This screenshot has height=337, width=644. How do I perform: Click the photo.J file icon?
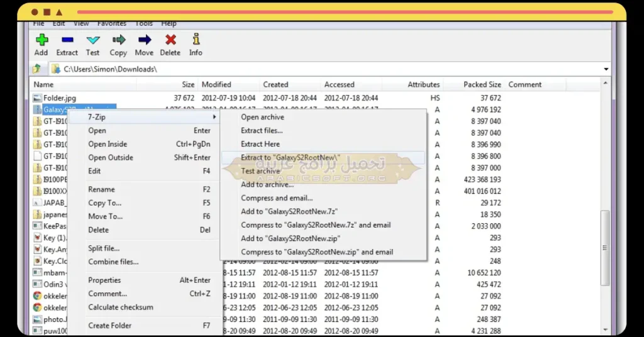click(x=37, y=319)
